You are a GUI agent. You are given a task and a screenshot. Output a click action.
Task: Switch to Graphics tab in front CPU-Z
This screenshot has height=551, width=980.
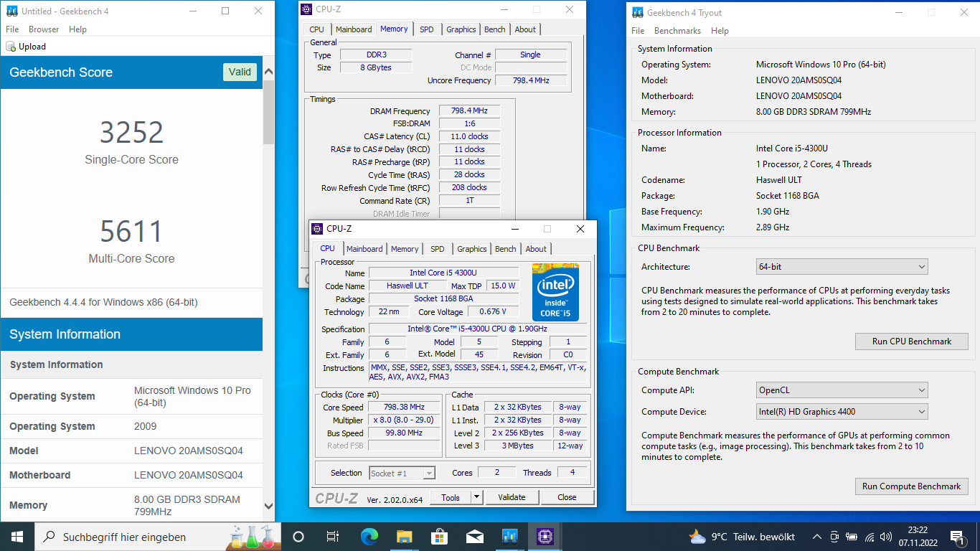click(x=472, y=249)
